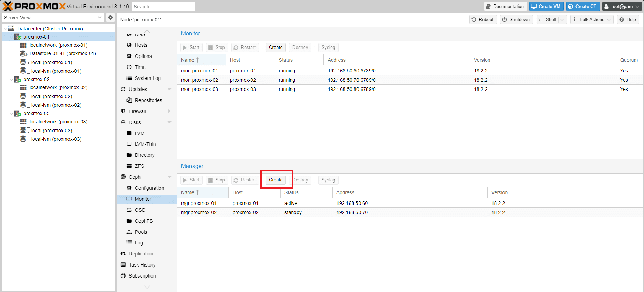Viewport: 644px width, 292px height.
Task: Sort monitors by the Name column header
Action: [201, 60]
